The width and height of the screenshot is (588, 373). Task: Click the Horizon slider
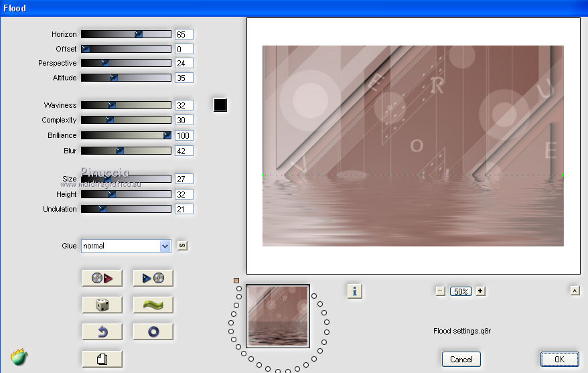pyautogui.click(x=126, y=34)
